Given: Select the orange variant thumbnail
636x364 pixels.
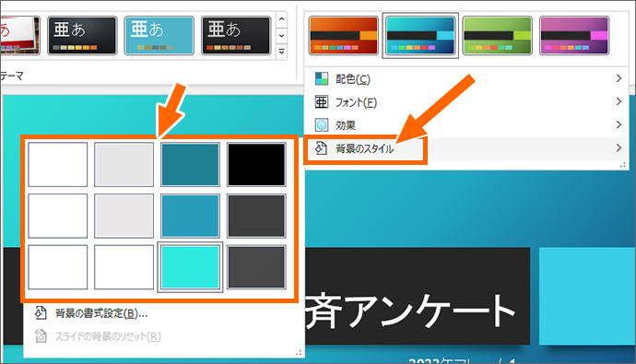Looking at the screenshot, I should coord(343,36).
